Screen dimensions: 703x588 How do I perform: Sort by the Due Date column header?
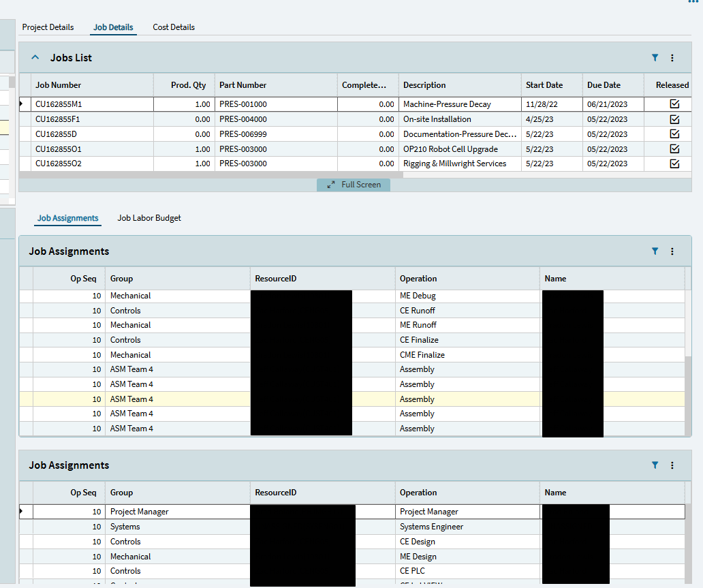[x=604, y=85]
